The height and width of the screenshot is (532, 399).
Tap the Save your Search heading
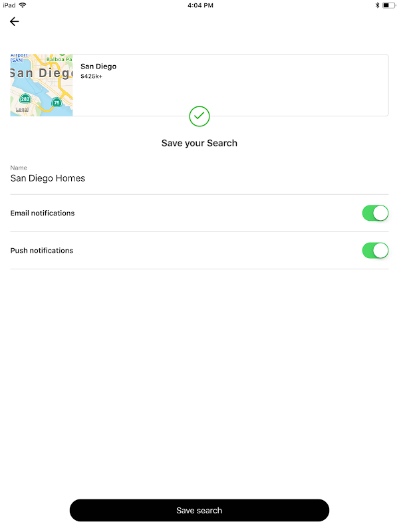point(199,143)
